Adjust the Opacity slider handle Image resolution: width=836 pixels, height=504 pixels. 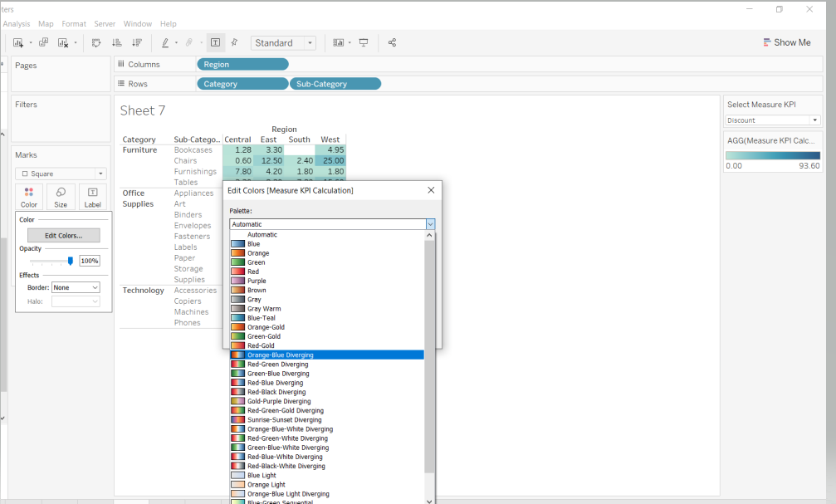click(x=71, y=261)
